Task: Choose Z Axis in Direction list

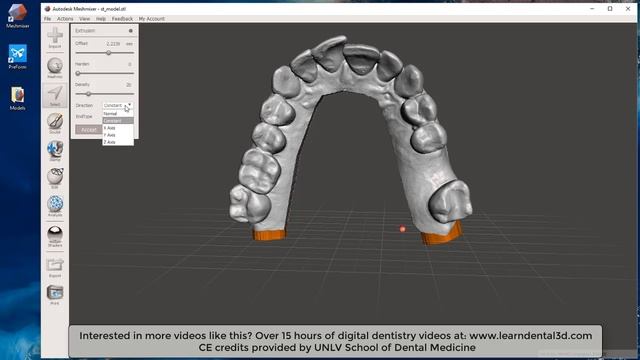Action: pyautogui.click(x=118, y=142)
